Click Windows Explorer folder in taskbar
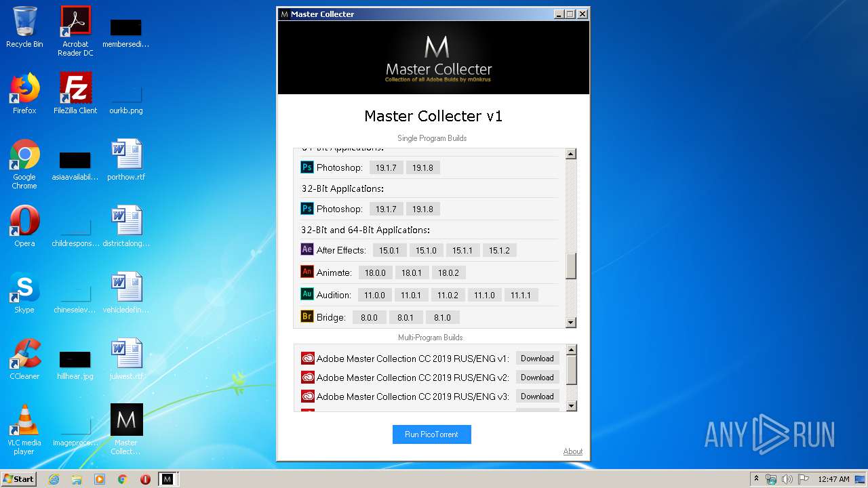Screen dimensions: 868x488 tap(77, 479)
